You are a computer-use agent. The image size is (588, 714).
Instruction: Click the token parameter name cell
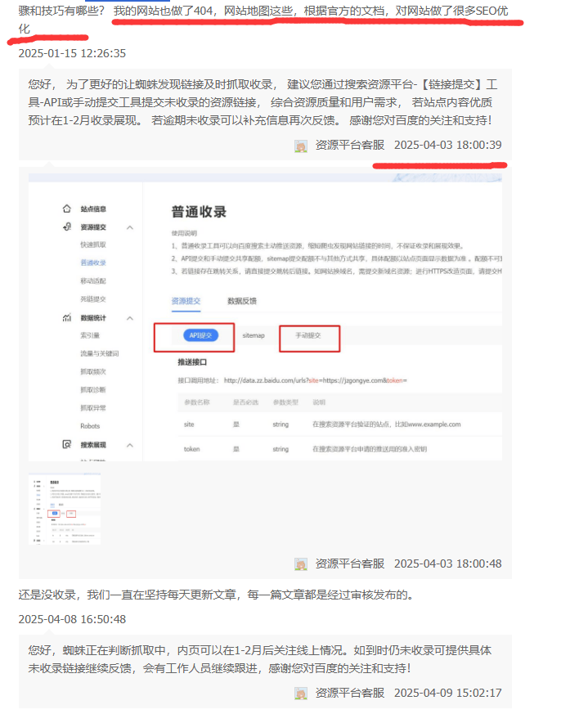click(x=191, y=449)
